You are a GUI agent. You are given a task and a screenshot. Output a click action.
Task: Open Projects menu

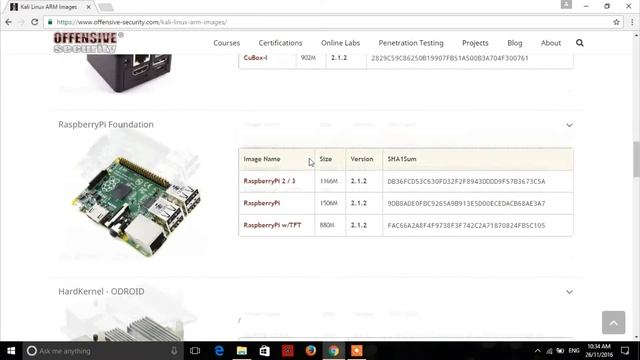[x=475, y=43]
